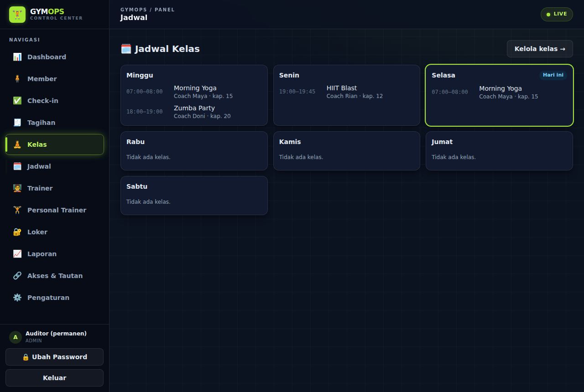Click the Pengaturan gear icon
The height and width of the screenshot is (392, 584).
[17, 298]
